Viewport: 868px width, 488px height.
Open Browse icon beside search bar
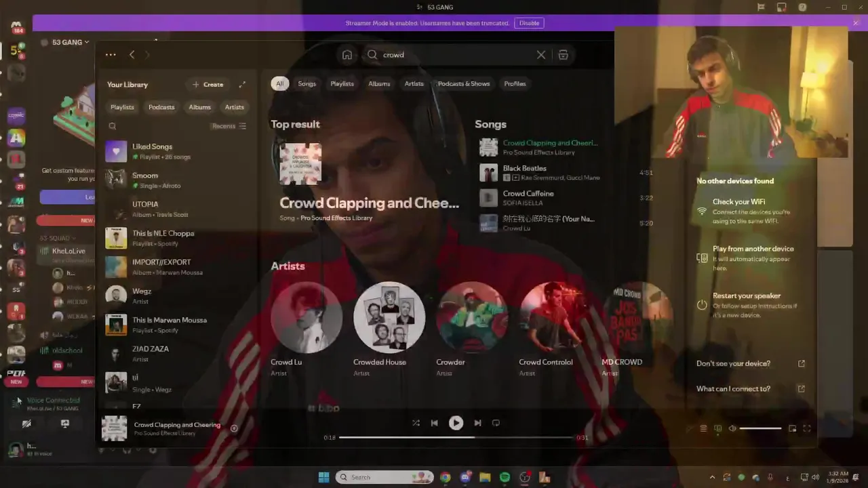(563, 55)
